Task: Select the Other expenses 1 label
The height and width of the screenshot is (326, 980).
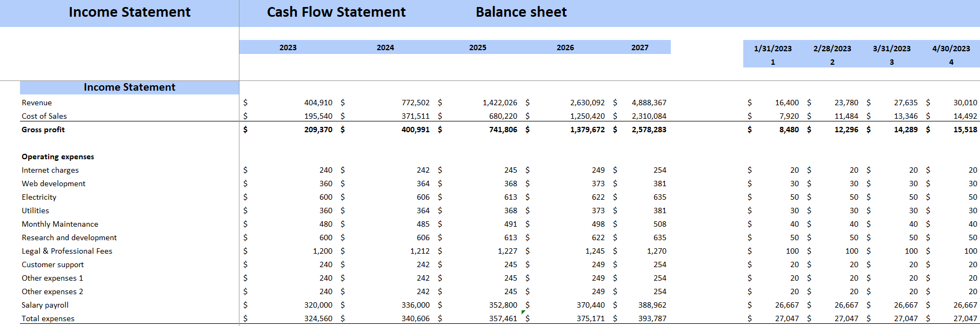Action: (52, 278)
